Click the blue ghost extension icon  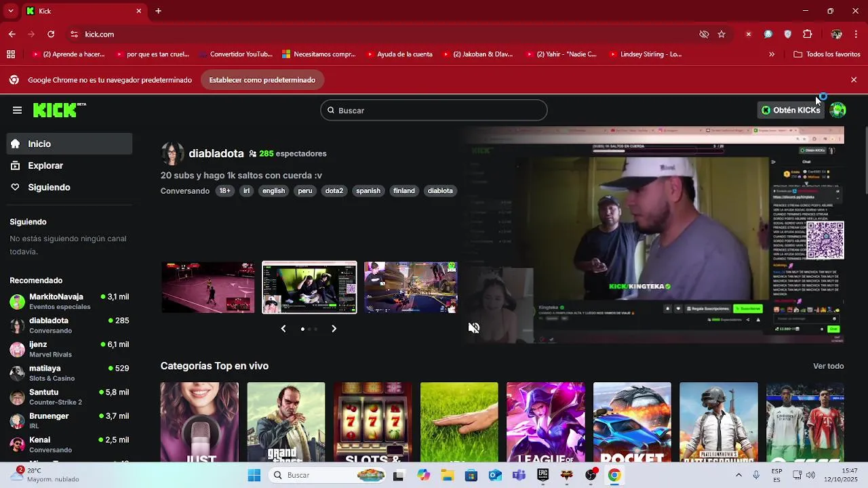point(768,34)
